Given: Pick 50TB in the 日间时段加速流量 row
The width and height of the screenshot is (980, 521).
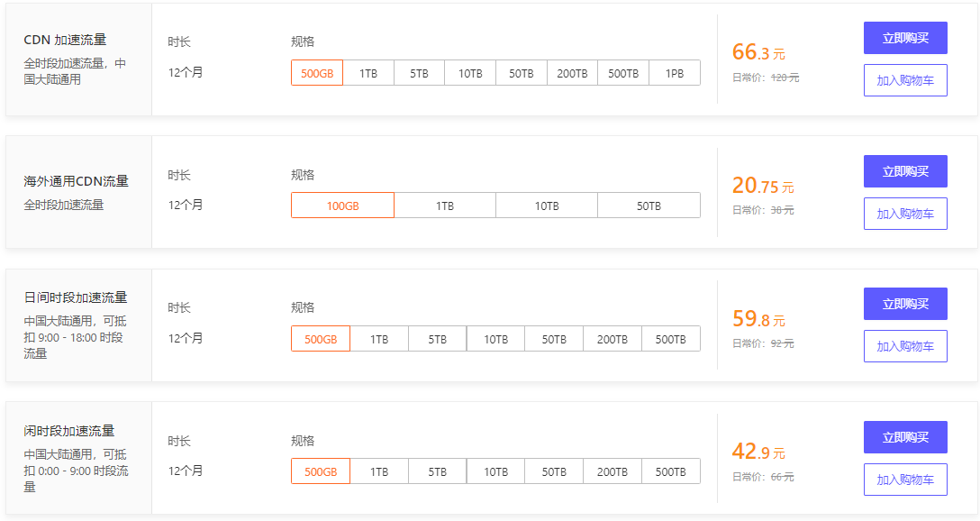Looking at the screenshot, I should pos(554,339).
